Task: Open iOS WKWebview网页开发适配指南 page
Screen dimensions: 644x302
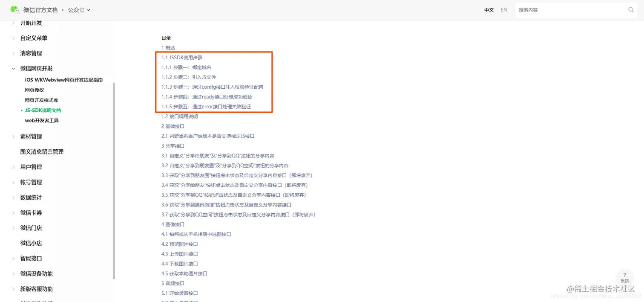Action: 63,80
